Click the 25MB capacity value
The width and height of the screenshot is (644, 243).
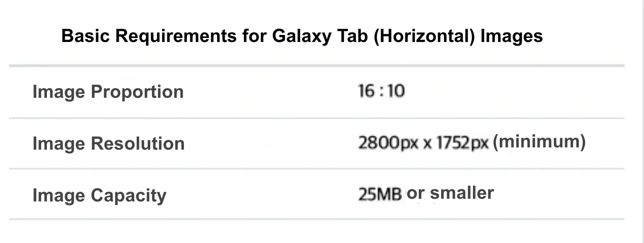380,194
